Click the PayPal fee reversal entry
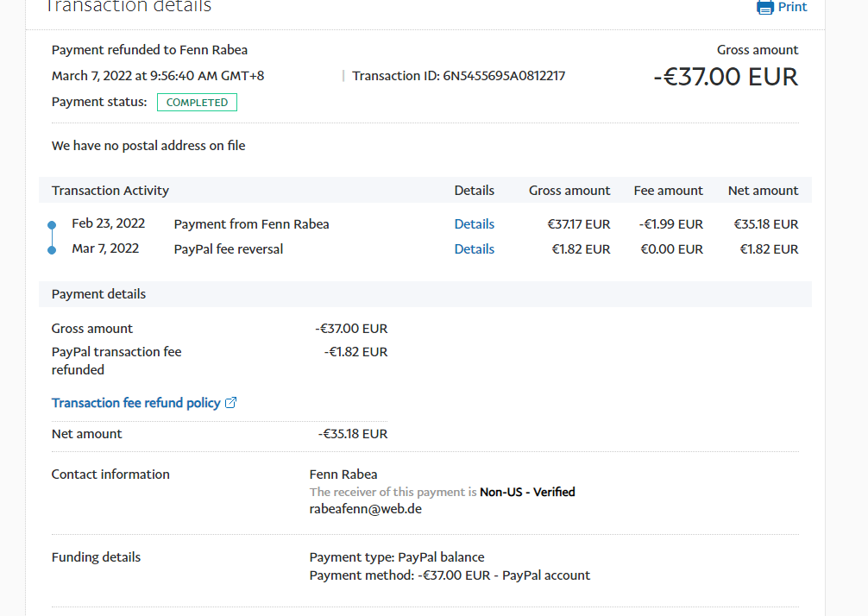Viewport: 868px width, 616px height. (228, 249)
